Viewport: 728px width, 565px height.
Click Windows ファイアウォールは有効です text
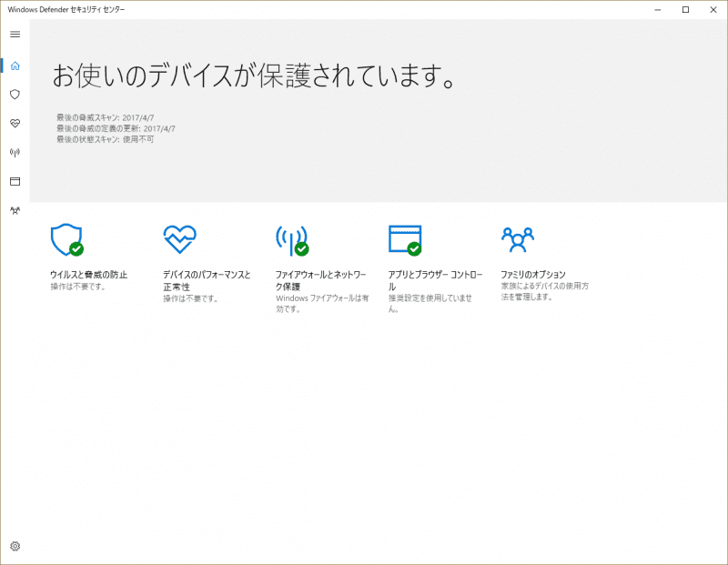click(x=322, y=304)
